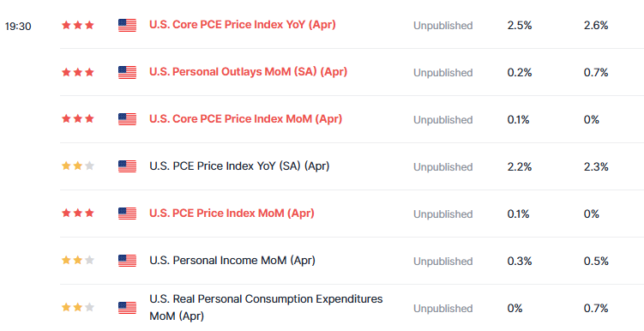This screenshot has width=644, height=331.
Task: Click the 2.6% value for Core PCE YoY
Action: (596, 26)
